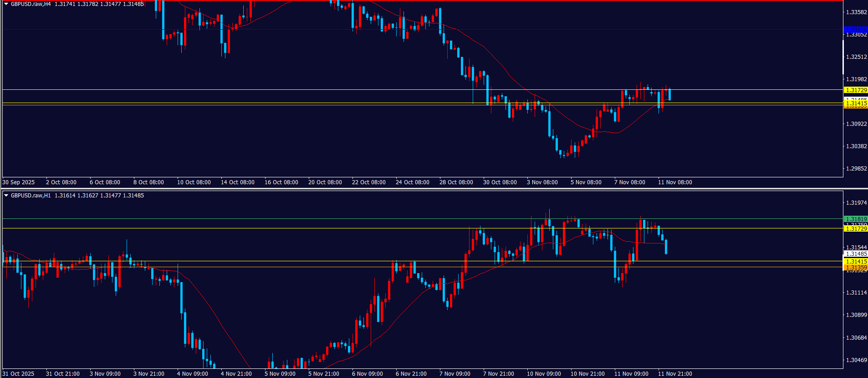Click yellow 1.31415 price tag in H4 chart
This screenshot has width=868, height=378.
[x=856, y=104]
